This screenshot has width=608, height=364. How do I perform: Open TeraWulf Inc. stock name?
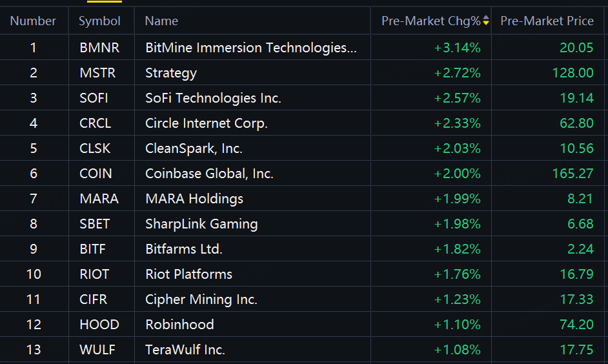coord(185,350)
